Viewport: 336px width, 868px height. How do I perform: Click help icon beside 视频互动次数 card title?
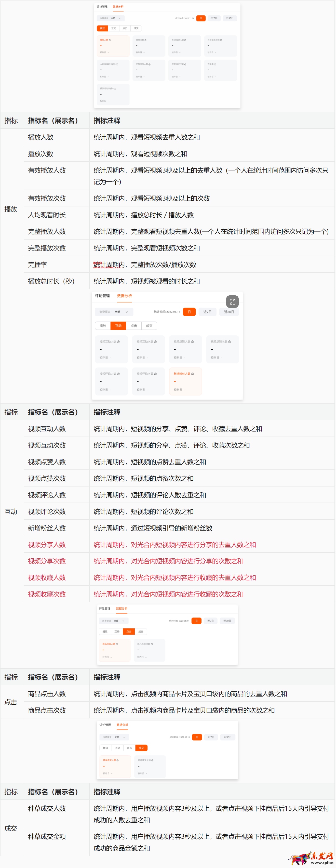155,342
